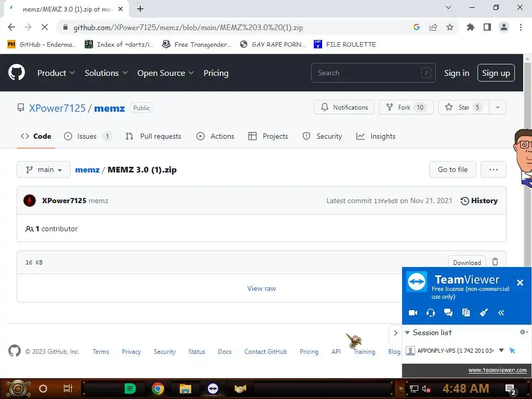Open Chrome extensions puzzle icon

pos(470,27)
